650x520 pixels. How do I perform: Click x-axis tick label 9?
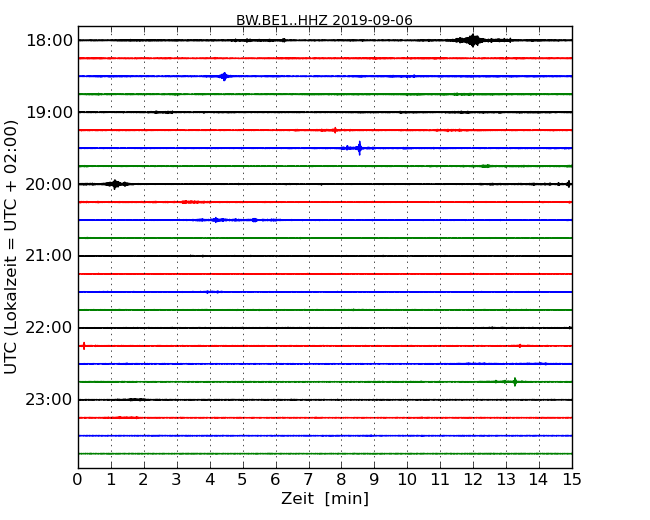point(374,479)
